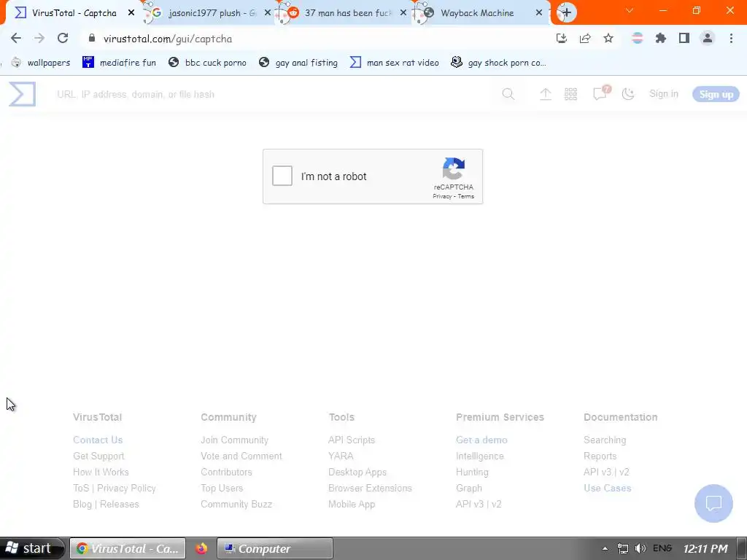Screen dimensions: 747x560
Task: Reload the VirusTotal captcha page
Action: [x=63, y=39]
